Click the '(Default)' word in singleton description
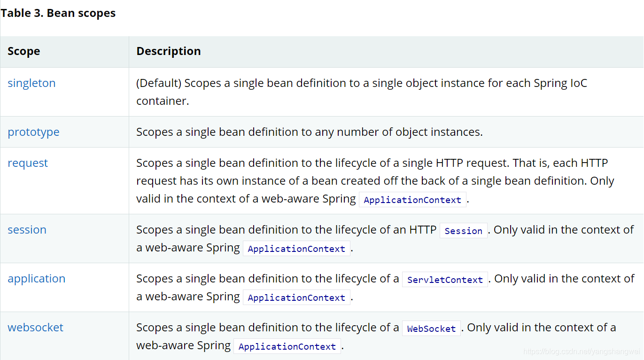The image size is (644, 360). click(158, 83)
